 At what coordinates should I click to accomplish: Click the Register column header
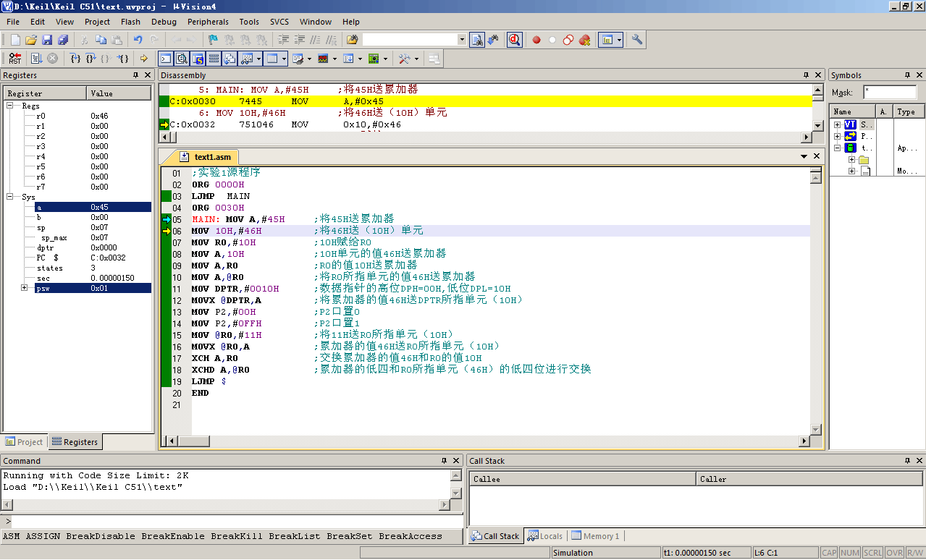tap(46, 93)
